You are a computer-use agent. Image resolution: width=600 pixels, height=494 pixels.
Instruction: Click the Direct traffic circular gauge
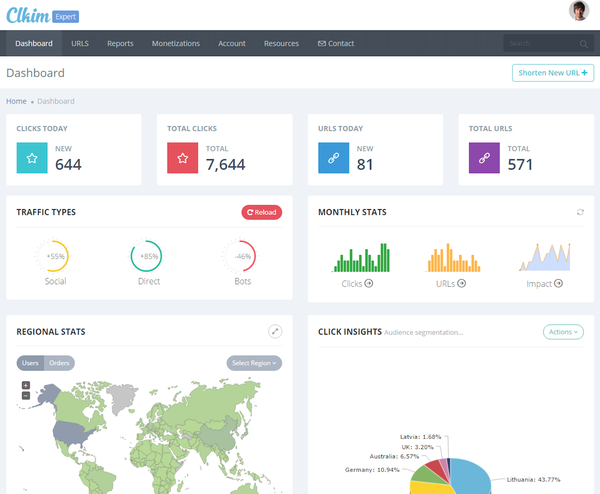pos(147,256)
